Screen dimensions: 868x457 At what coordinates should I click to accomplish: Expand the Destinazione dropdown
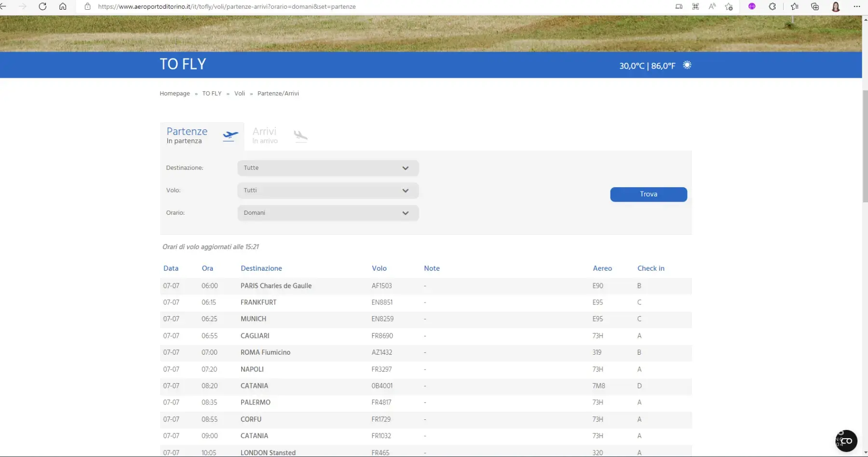tap(328, 168)
